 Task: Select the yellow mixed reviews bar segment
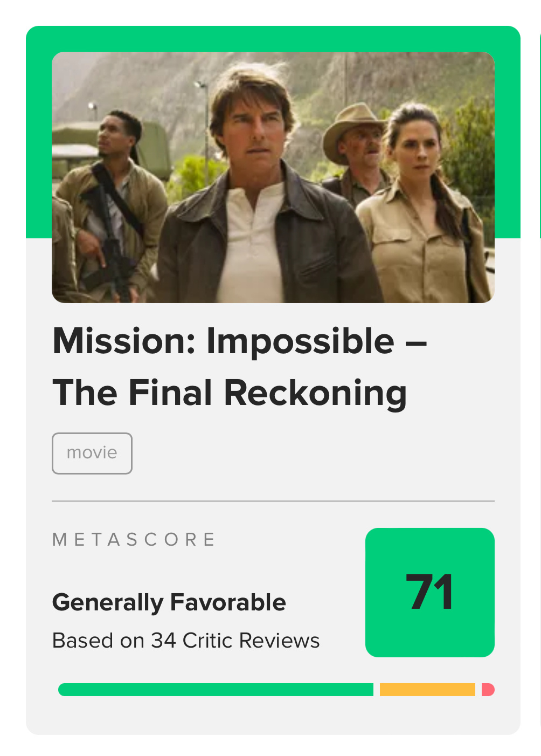427,690
